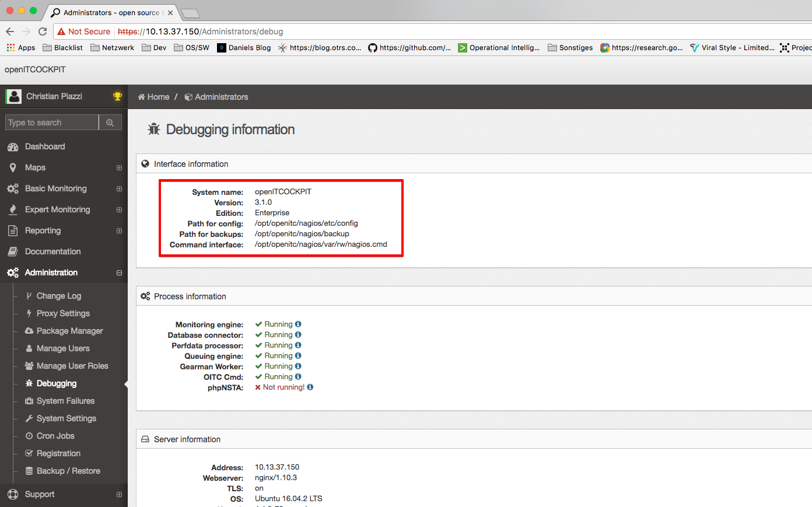The height and width of the screenshot is (507, 812).
Task: Click info icon next to Queuing engine status
Action: (298, 356)
